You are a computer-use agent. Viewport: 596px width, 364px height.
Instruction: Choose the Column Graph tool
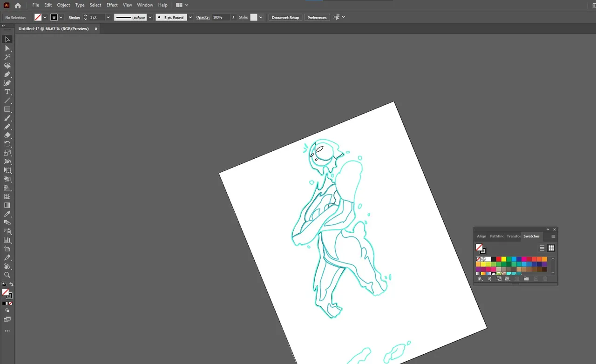click(x=7, y=240)
